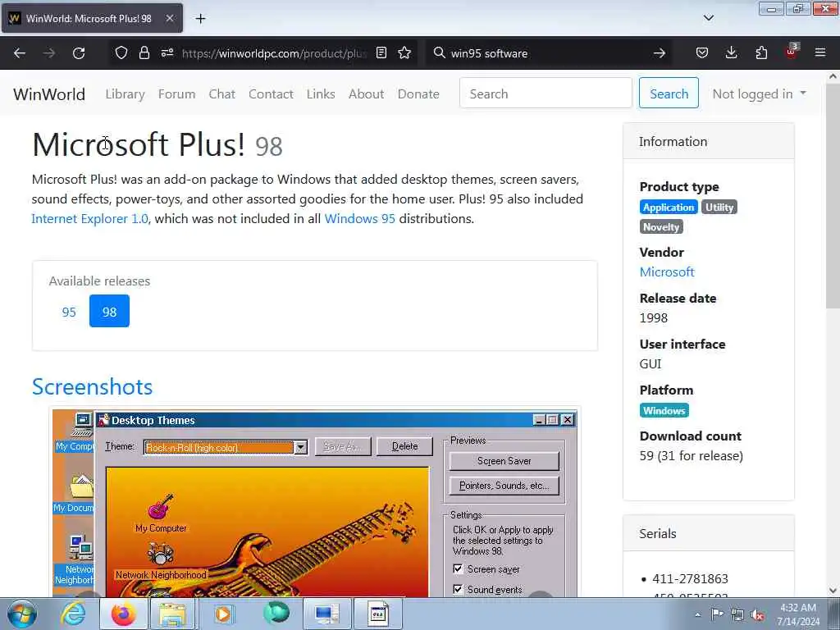
Task: Go back with the browser back arrow
Action: pyautogui.click(x=20, y=53)
